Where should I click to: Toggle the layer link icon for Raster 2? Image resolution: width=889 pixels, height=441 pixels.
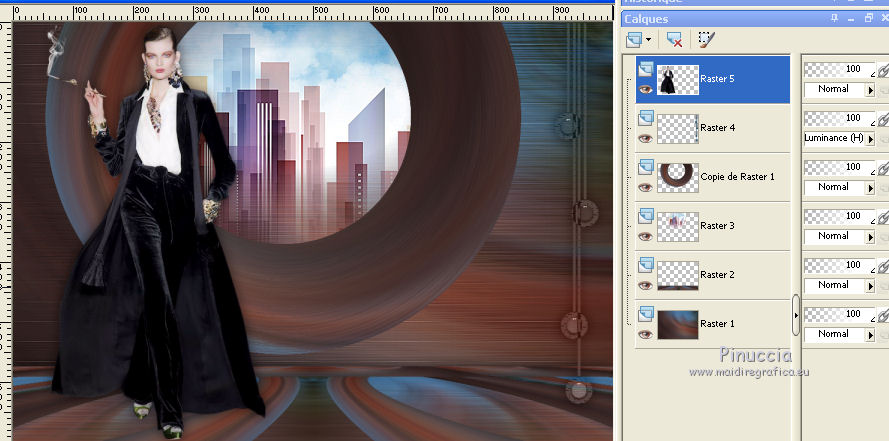883,266
